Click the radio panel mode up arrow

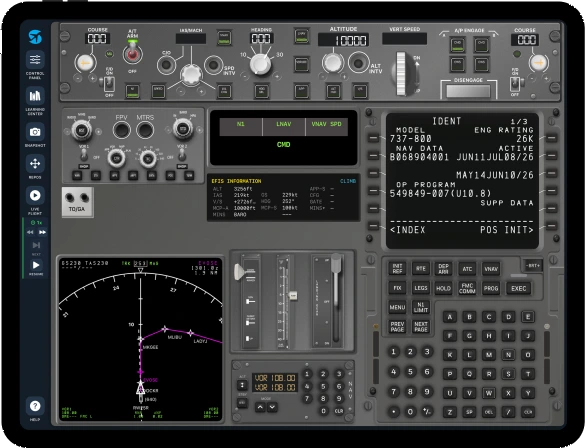(x=260, y=407)
